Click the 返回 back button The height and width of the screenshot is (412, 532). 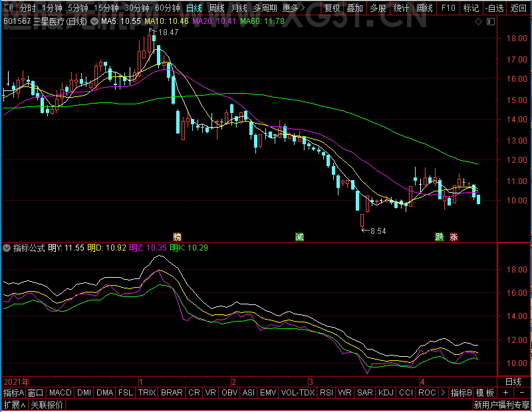(x=519, y=8)
